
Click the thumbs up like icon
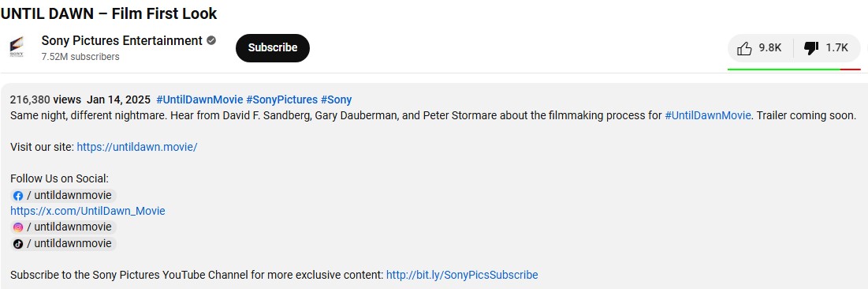click(744, 48)
